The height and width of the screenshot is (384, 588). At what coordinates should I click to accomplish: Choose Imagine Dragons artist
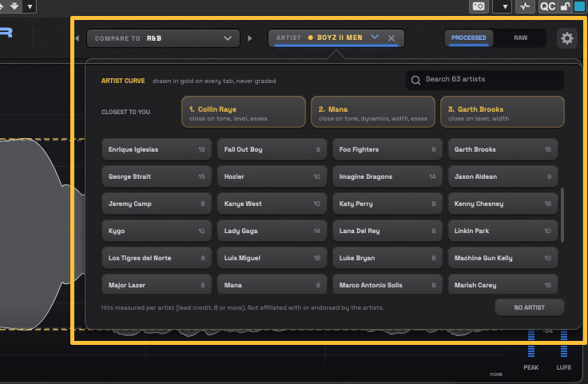click(x=387, y=176)
